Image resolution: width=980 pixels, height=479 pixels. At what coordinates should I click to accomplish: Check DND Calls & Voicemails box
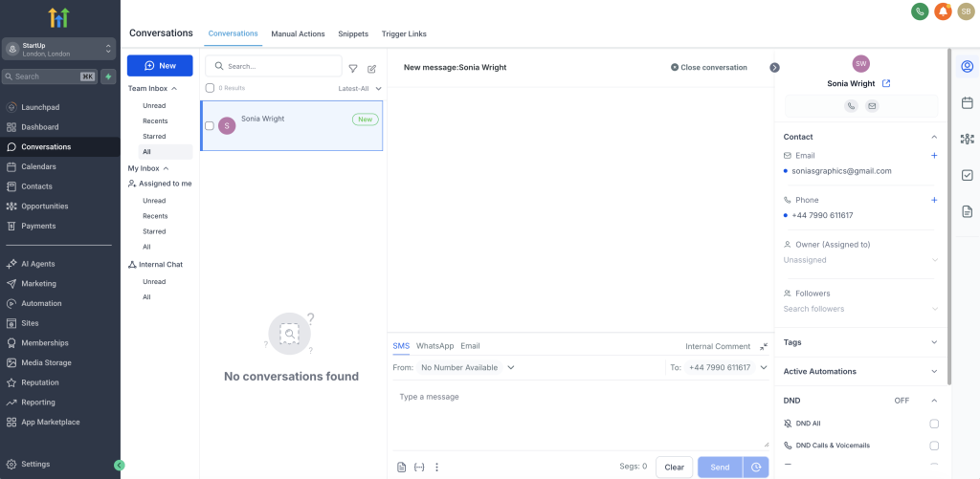click(x=934, y=446)
